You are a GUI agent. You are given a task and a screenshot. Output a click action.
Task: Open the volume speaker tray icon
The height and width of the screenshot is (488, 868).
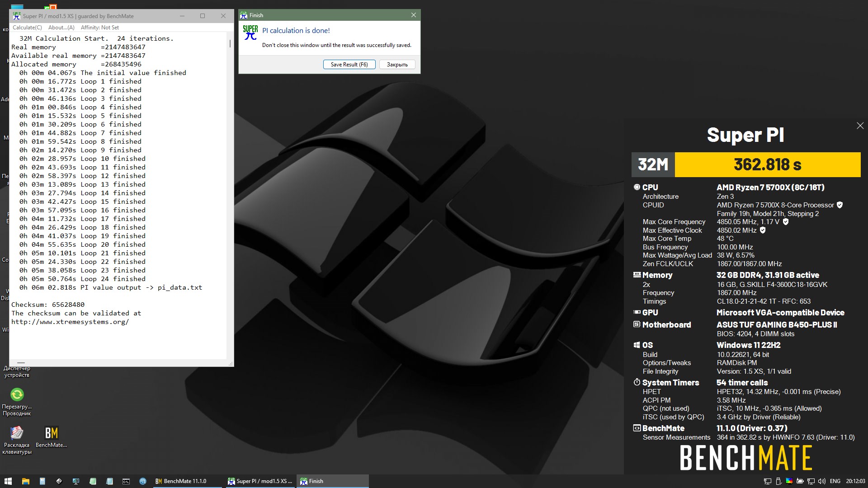pos(821,481)
